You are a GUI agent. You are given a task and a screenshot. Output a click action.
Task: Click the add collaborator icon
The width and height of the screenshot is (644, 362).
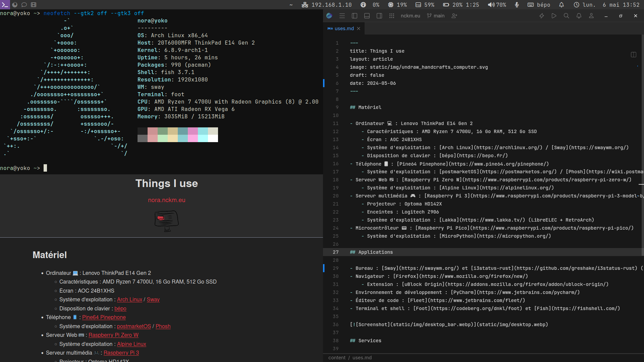pyautogui.click(x=454, y=16)
